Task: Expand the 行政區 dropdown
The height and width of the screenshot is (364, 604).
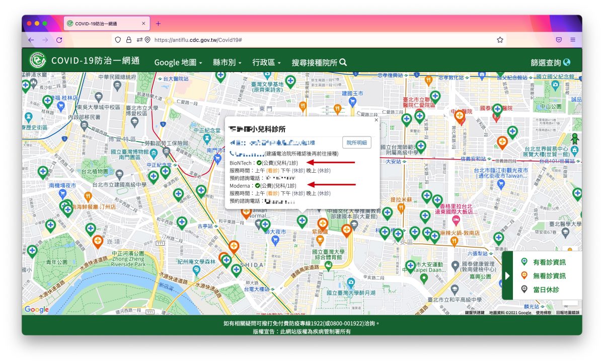Action: tap(267, 62)
